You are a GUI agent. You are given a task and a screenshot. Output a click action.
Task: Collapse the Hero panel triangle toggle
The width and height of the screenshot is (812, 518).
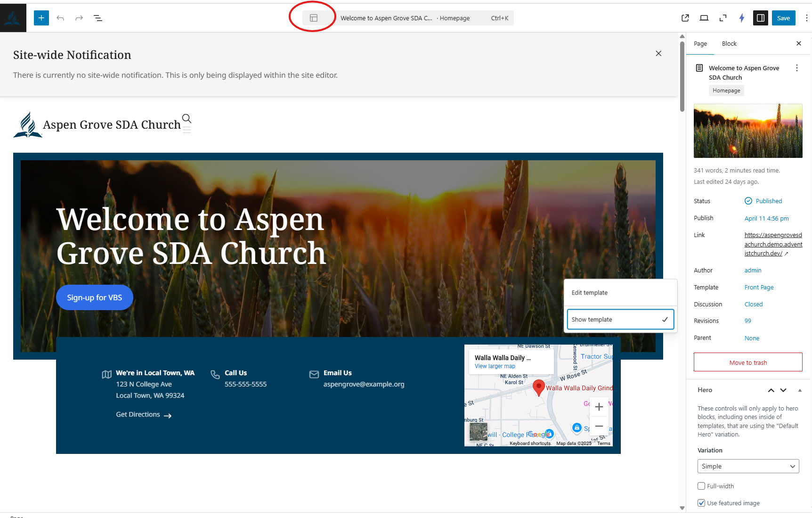tap(800, 390)
